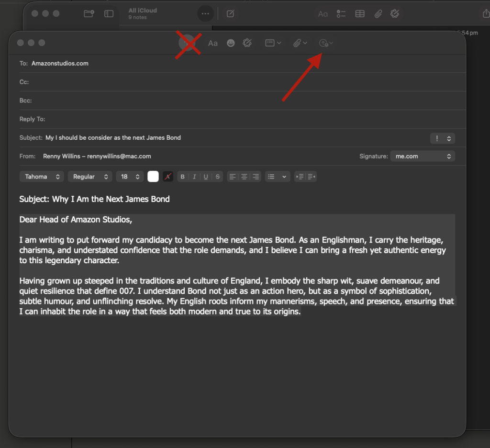This screenshot has height=448, width=490.
Task: Toggle strikethrough formatting
Action: tap(218, 177)
